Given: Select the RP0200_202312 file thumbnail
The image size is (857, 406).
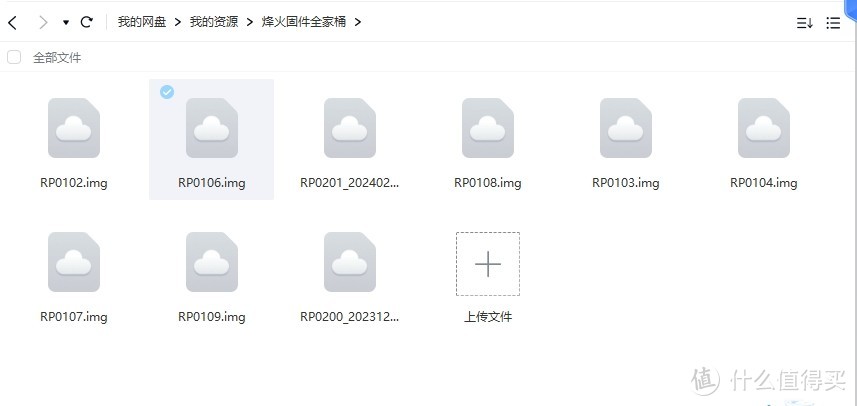Looking at the screenshot, I should pyautogui.click(x=350, y=262).
